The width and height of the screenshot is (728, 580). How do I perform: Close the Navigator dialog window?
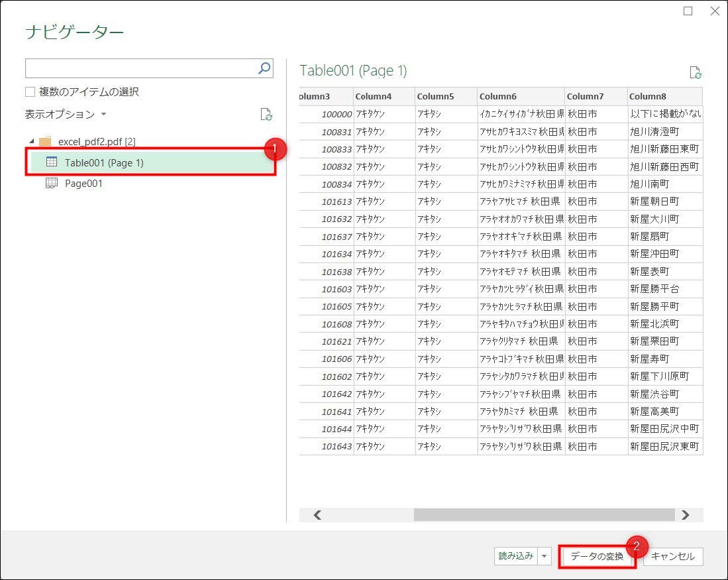click(714, 11)
